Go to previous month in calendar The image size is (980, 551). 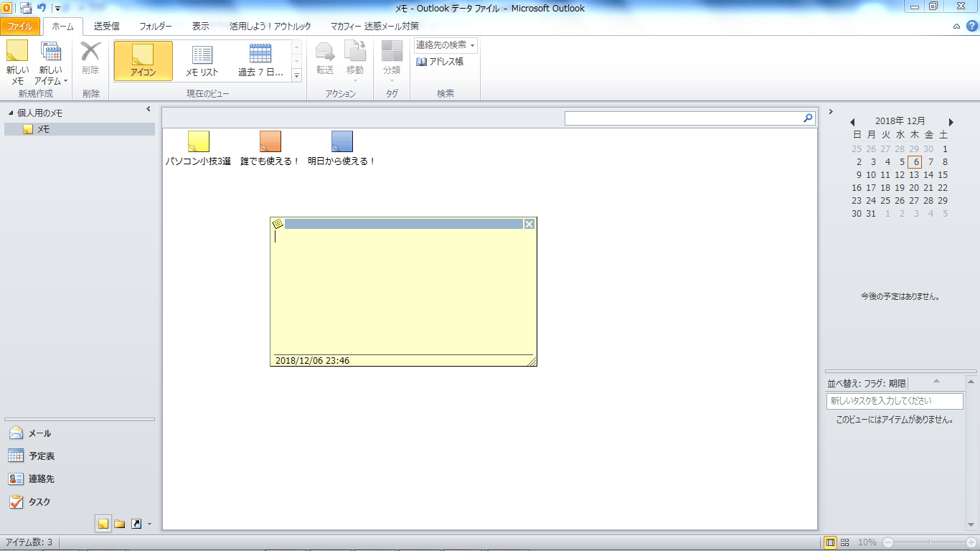click(852, 123)
